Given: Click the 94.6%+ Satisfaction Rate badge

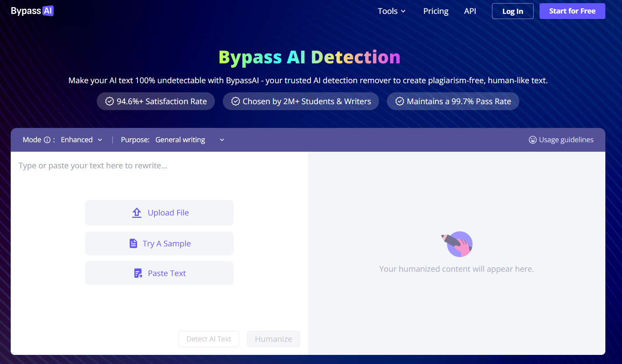Looking at the screenshot, I should coord(156,101).
